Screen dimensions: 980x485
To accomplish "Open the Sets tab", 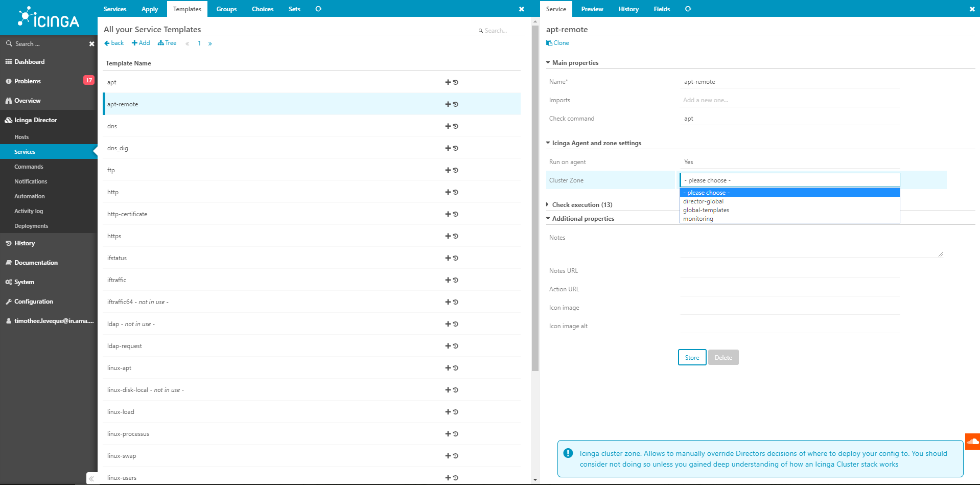I will tap(294, 9).
